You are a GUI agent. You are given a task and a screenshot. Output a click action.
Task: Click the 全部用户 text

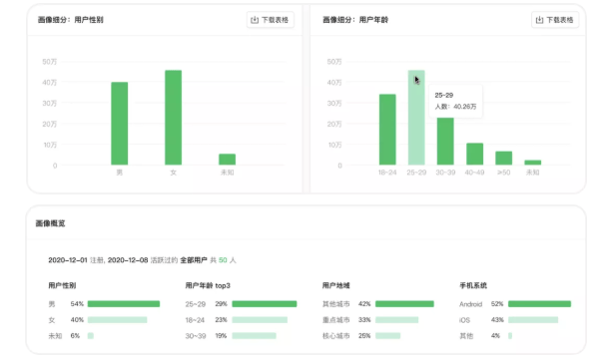click(x=194, y=260)
